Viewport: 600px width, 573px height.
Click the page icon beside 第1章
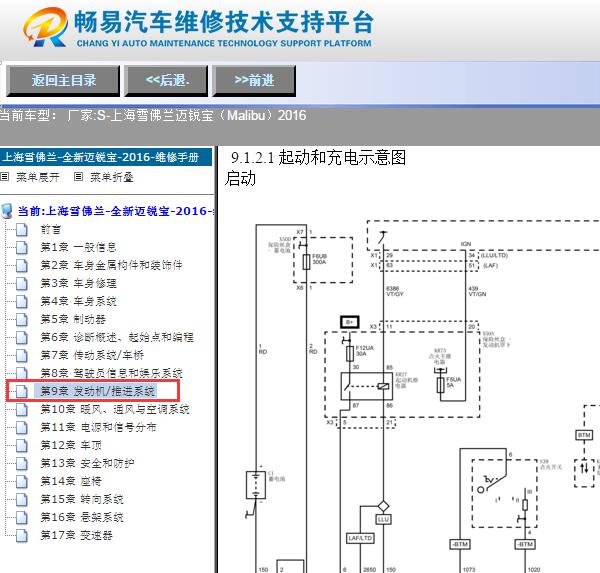click(22, 248)
